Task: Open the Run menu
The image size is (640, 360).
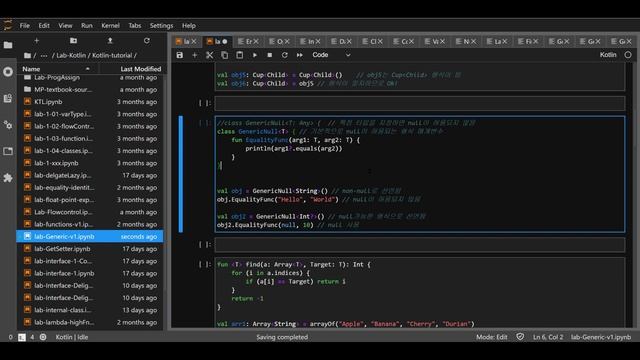Action: (87, 25)
